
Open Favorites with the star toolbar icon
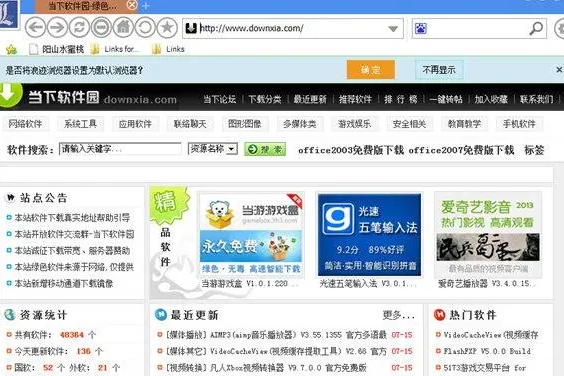[x=167, y=27]
